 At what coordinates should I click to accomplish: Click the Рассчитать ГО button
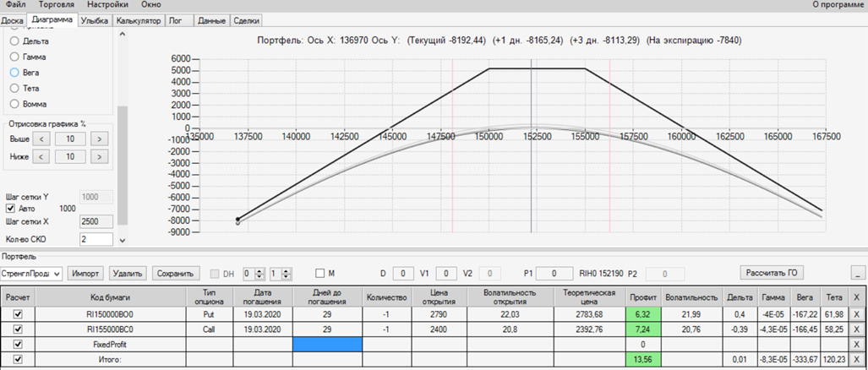(x=772, y=272)
